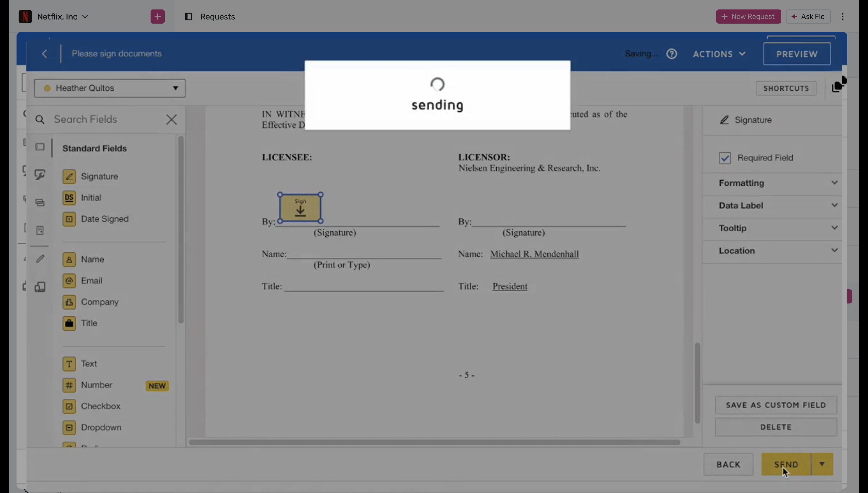Clear search with the X icon

click(x=172, y=119)
